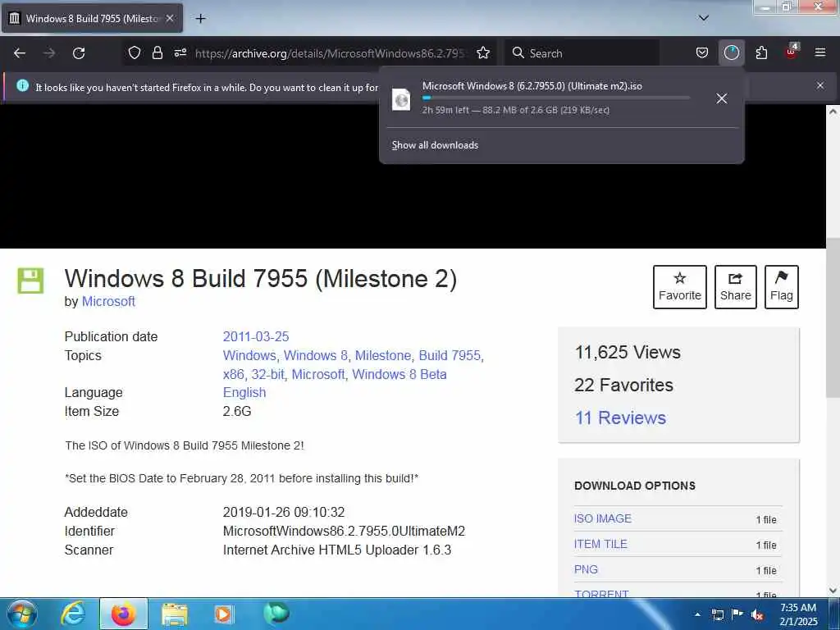Open the Windows 8 Beta topic link

399,374
